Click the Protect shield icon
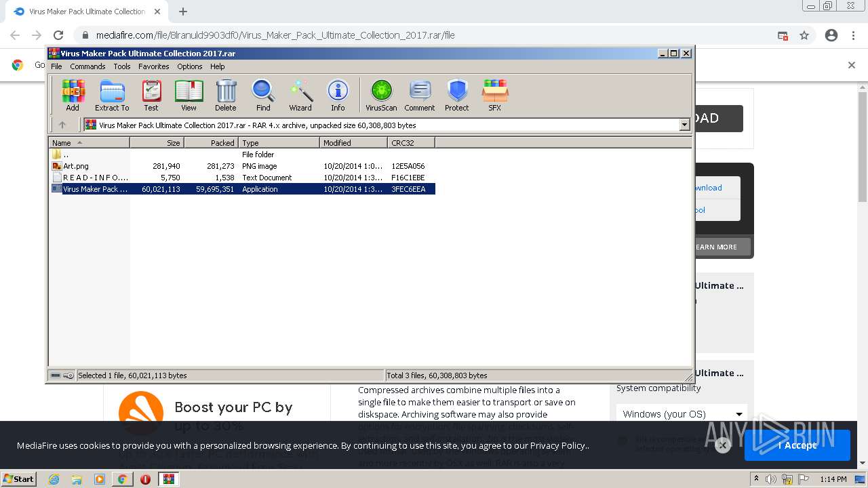The height and width of the screenshot is (488, 868). (x=457, y=96)
